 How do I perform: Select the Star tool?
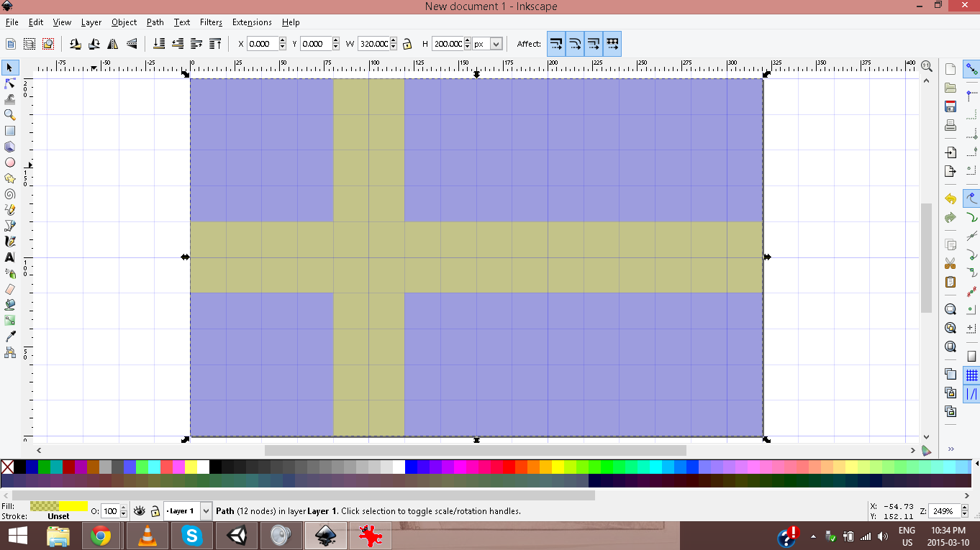point(10,179)
